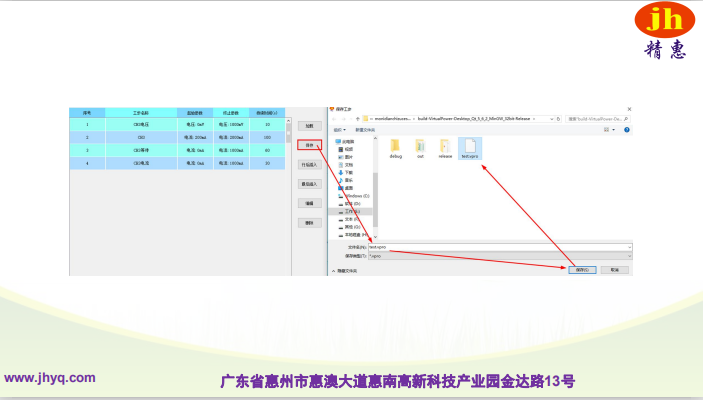The image size is (703, 400).
Task: Open the debug folder icon
Action: [395, 147]
